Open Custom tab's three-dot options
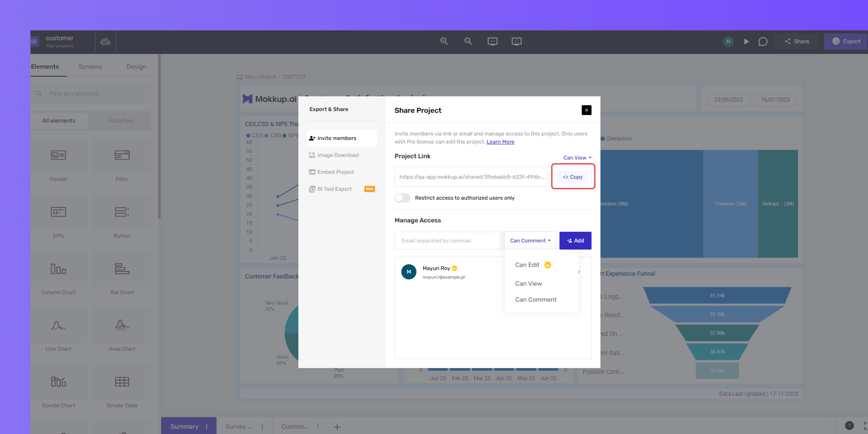The width and height of the screenshot is (868, 434). pos(318,427)
